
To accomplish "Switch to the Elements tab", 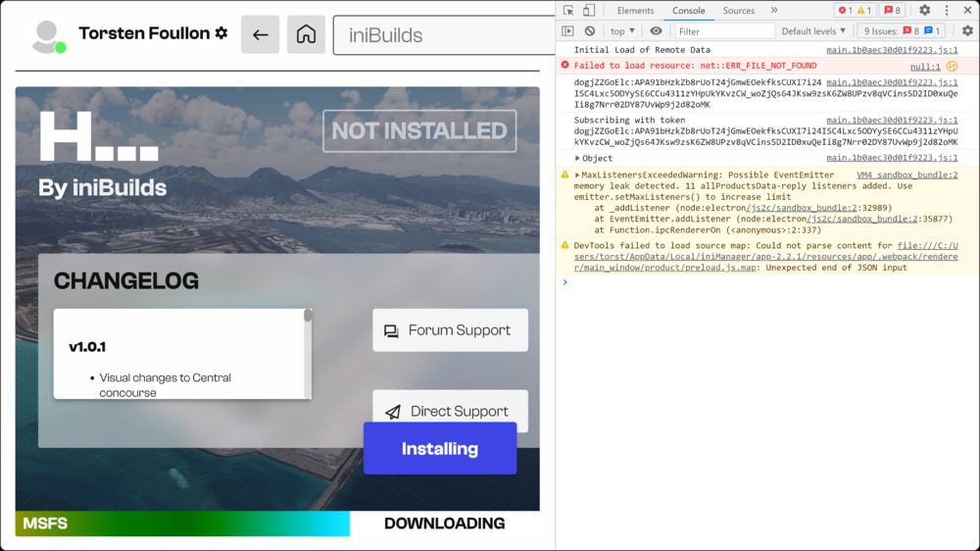I will point(635,11).
